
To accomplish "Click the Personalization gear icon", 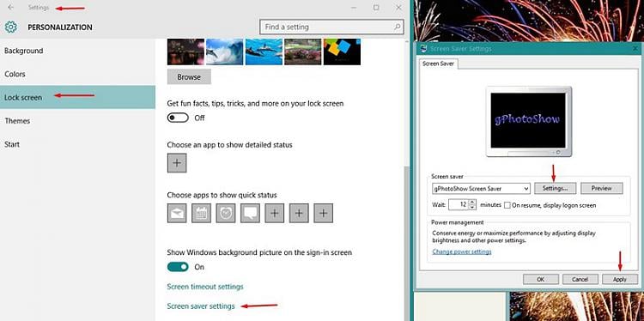I will 10,27.
